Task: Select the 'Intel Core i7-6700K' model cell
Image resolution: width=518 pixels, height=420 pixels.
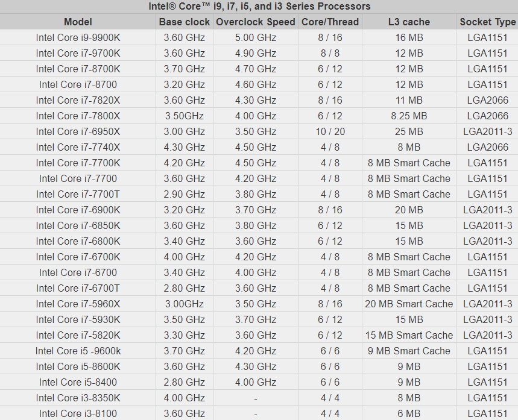Action: 78,257
